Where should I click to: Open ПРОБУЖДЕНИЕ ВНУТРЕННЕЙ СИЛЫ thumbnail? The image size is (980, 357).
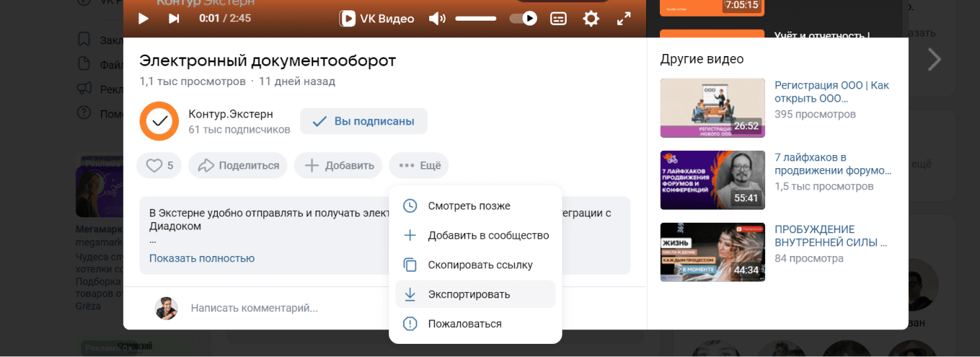[x=713, y=252]
